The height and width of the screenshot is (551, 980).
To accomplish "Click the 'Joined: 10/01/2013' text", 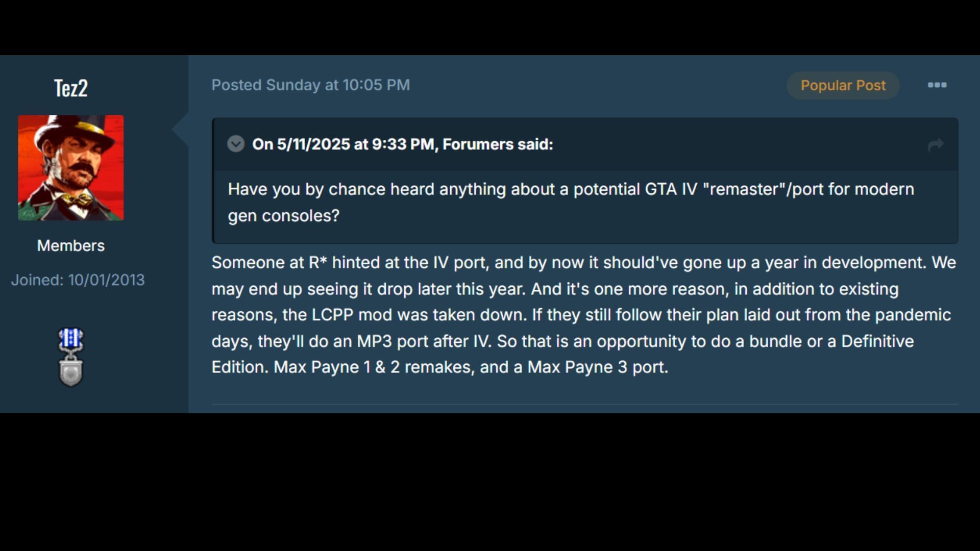I will pos(78,280).
